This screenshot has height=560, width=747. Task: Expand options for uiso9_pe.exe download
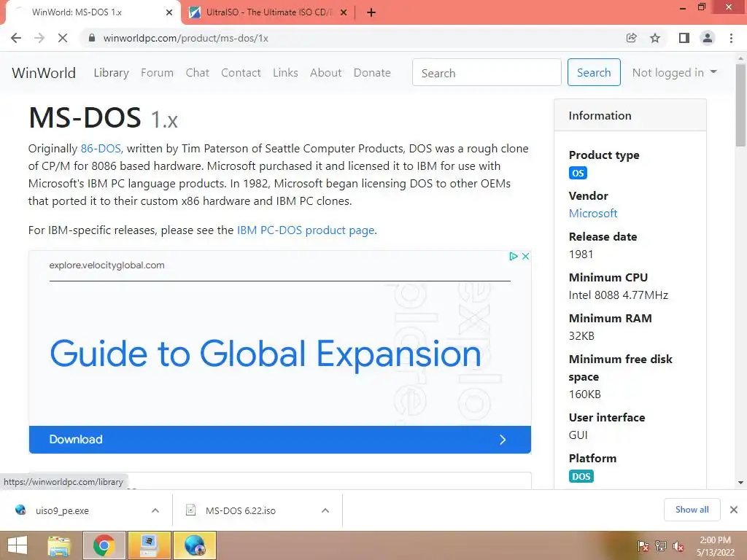(155, 510)
